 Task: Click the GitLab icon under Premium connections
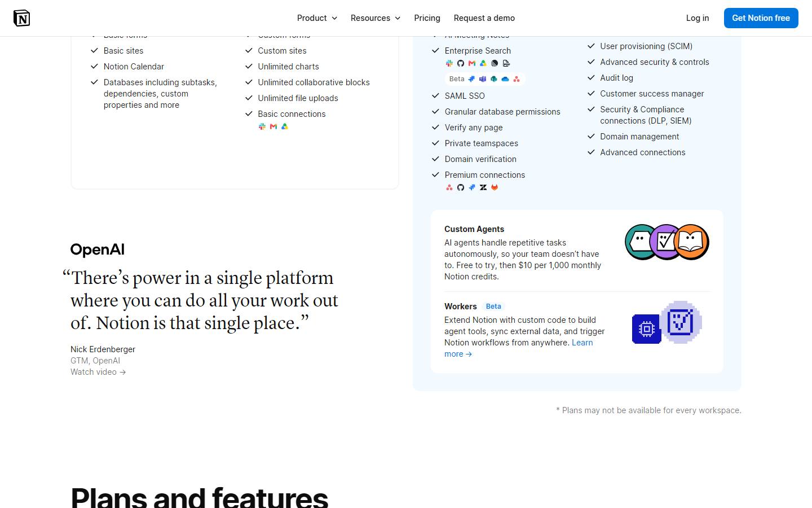495,187
